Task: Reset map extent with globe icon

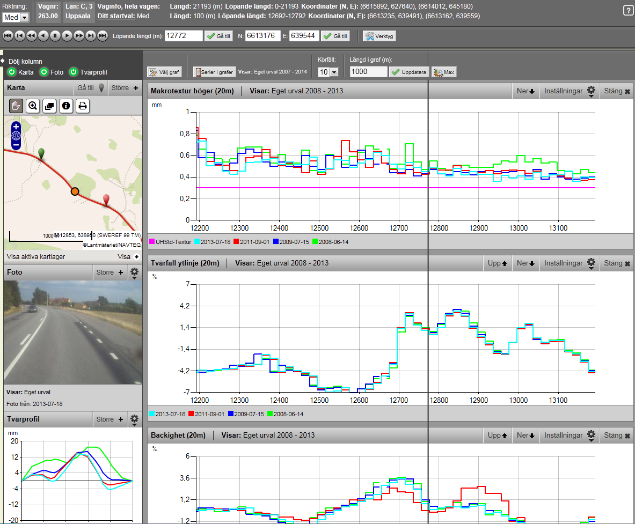Action: pyautogui.click(x=16, y=136)
